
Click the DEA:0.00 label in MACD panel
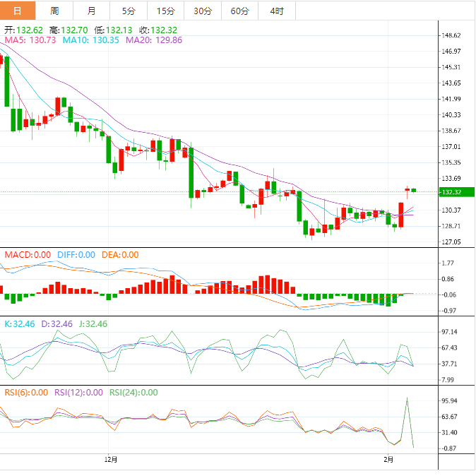tap(119, 255)
